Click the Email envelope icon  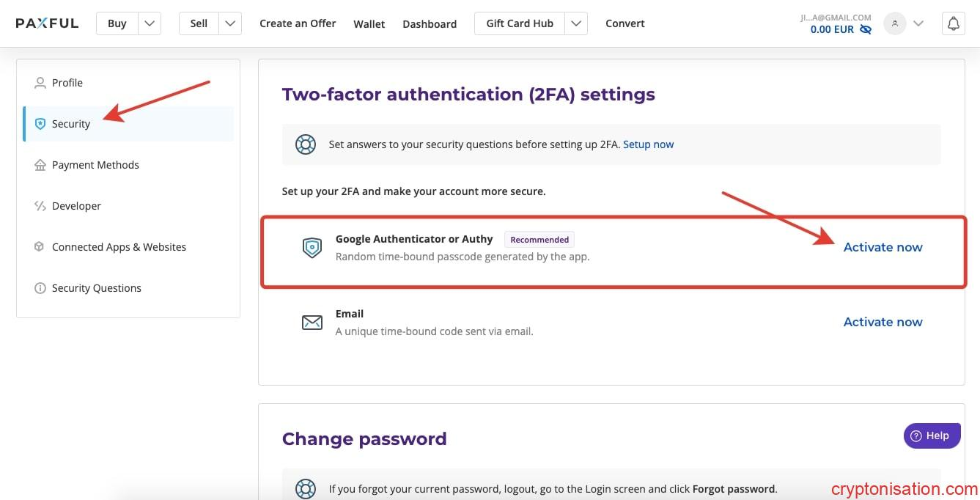coord(312,323)
